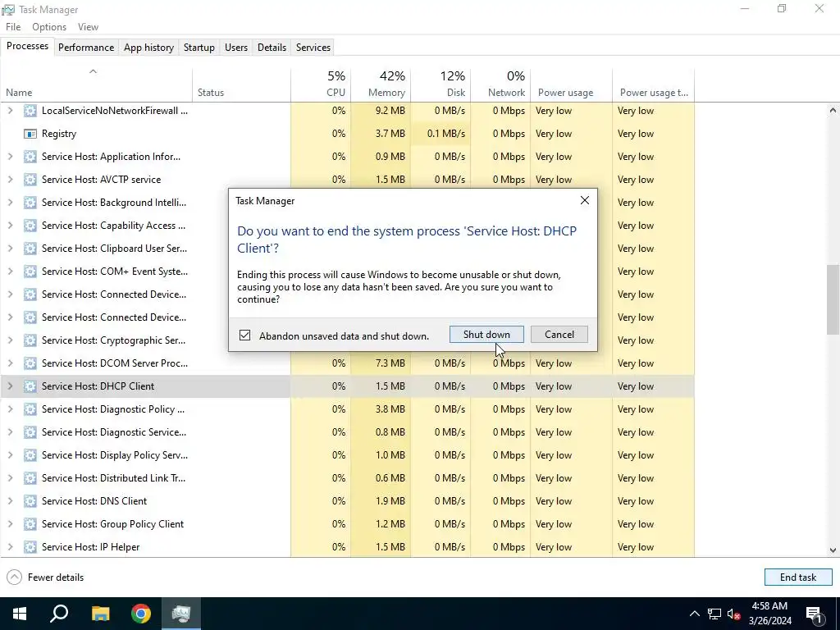Viewport: 840px width, 630px height.
Task: Click the LocalServiceNoNetworkFirewall gear icon
Action: point(30,111)
